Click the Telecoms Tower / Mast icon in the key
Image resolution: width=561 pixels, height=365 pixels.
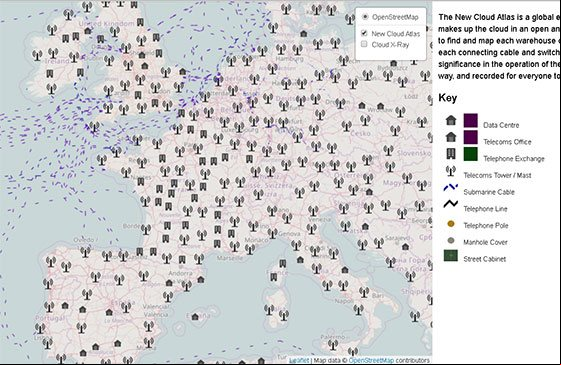click(451, 171)
